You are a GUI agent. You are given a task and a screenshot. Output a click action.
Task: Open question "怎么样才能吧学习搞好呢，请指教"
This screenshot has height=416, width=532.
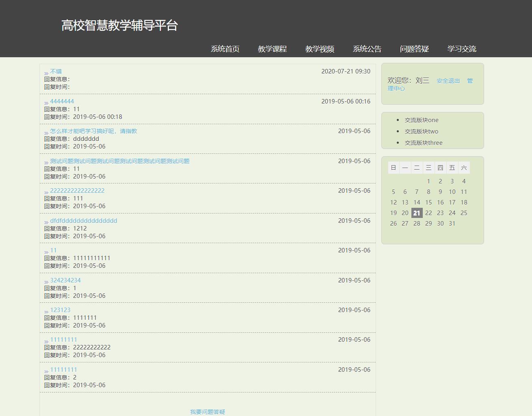coord(93,131)
